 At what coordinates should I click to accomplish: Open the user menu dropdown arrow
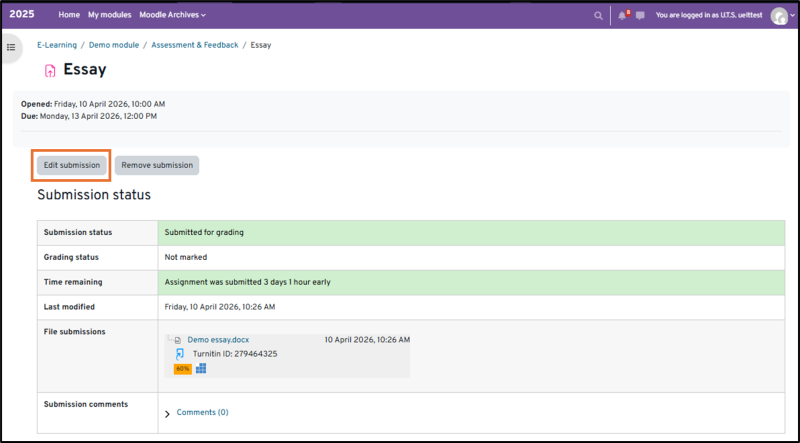(x=792, y=16)
